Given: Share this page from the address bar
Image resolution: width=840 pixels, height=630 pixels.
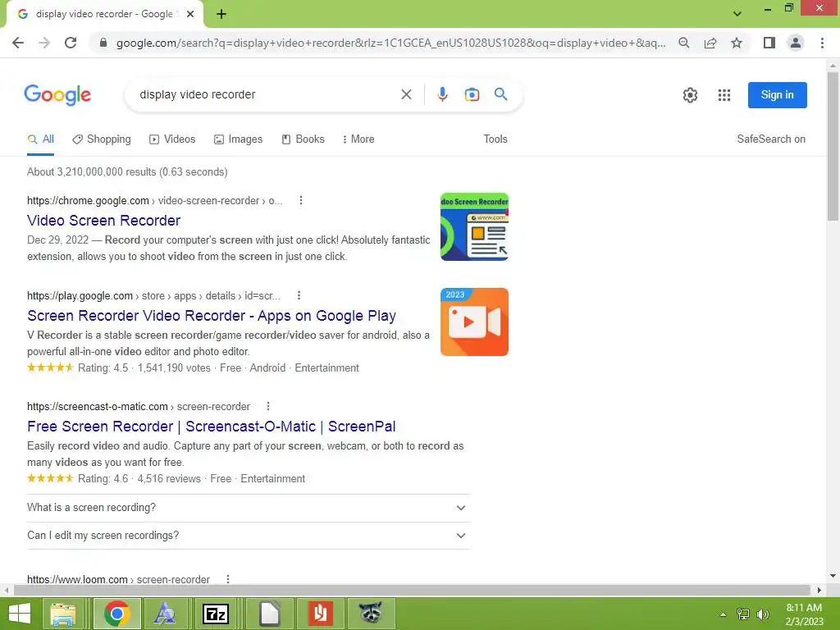Looking at the screenshot, I should pyautogui.click(x=710, y=43).
